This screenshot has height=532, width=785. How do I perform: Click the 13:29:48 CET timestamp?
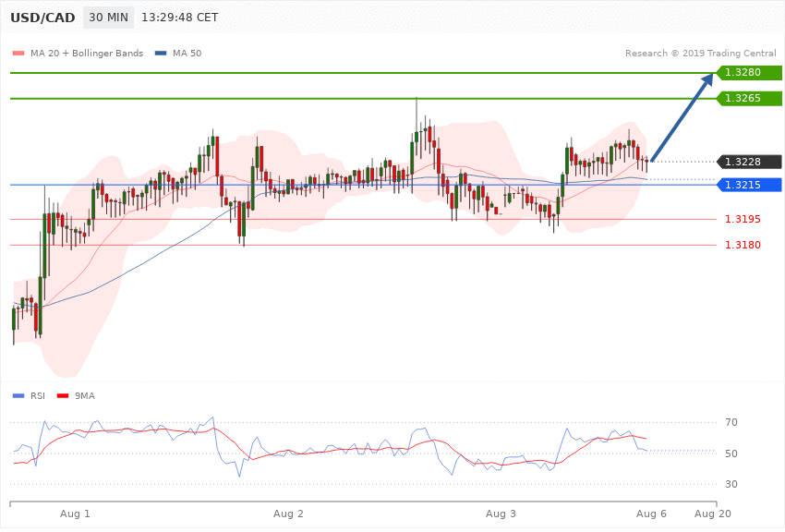click(180, 18)
